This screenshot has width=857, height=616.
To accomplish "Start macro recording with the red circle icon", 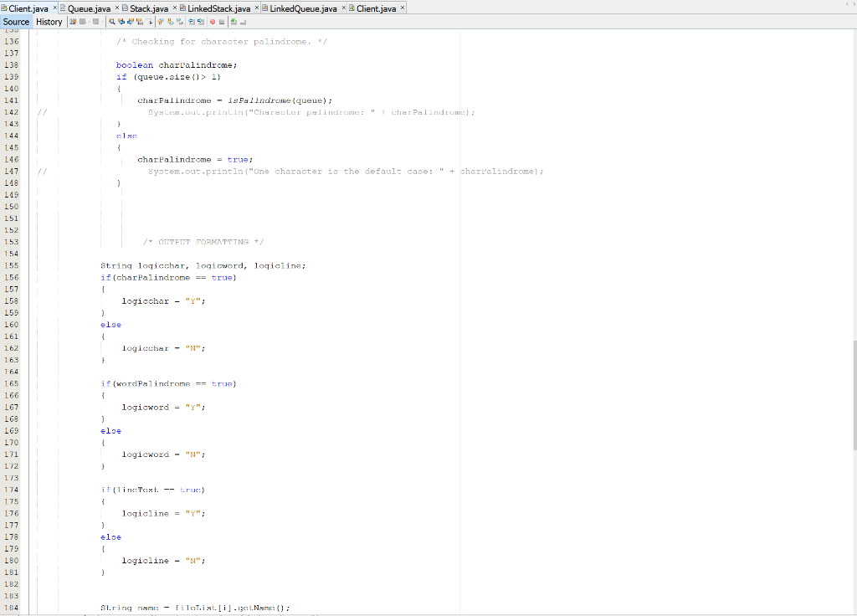I will [213, 22].
